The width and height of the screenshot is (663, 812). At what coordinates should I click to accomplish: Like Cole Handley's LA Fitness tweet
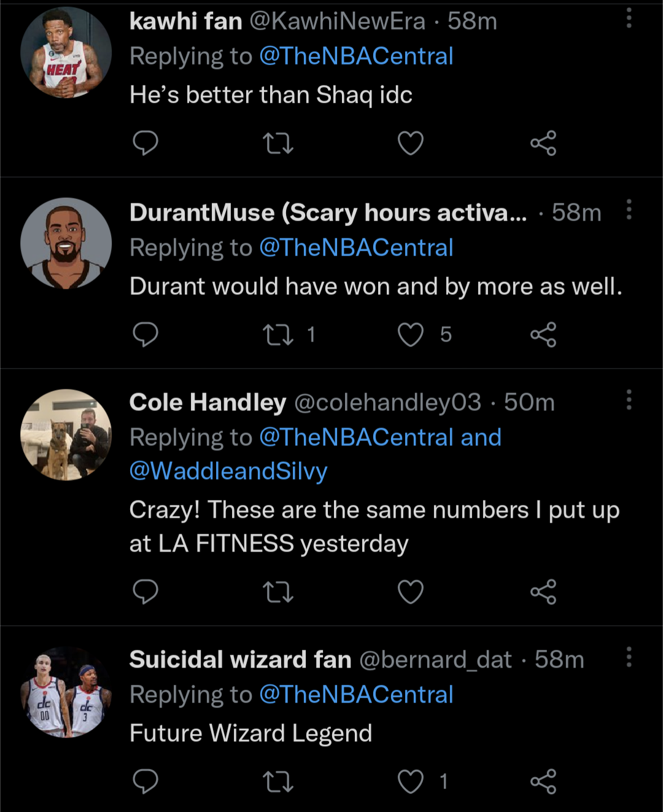coord(410,592)
